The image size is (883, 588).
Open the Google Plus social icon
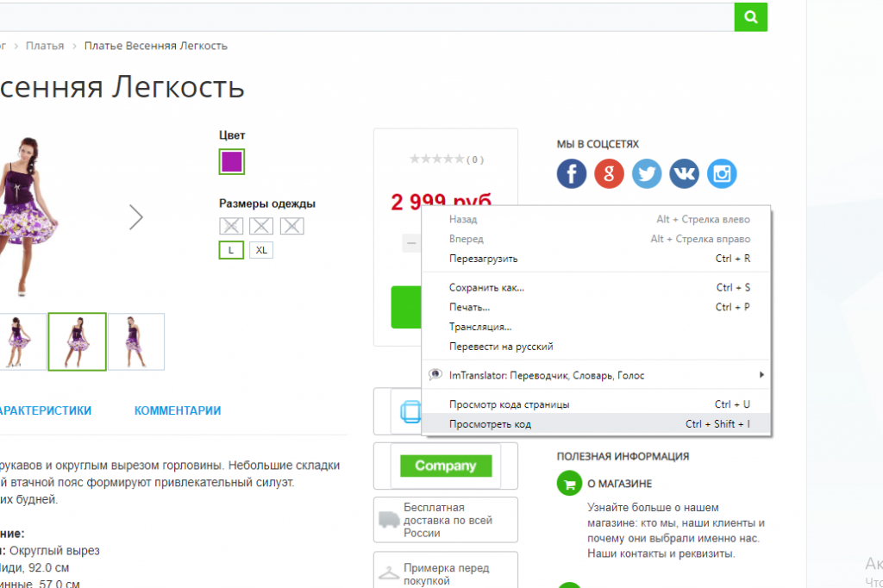pos(609,173)
